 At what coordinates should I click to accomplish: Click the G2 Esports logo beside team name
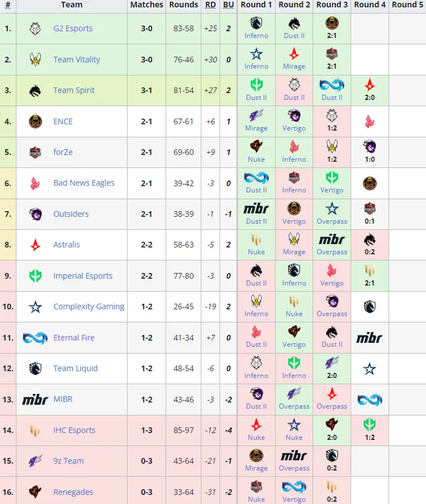[x=35, y=28]
